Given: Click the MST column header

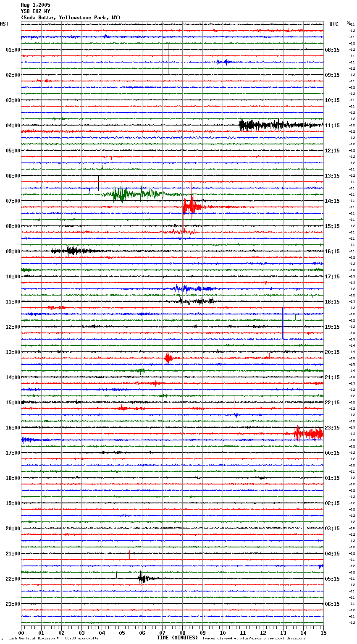Looking at the screenshot, I should point(4,24).
